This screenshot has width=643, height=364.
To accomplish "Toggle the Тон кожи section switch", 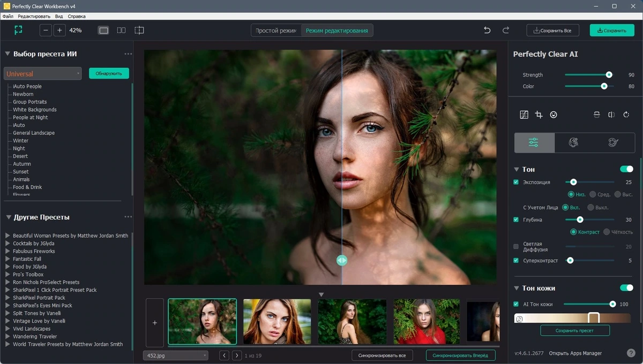I will click(626, 288).
